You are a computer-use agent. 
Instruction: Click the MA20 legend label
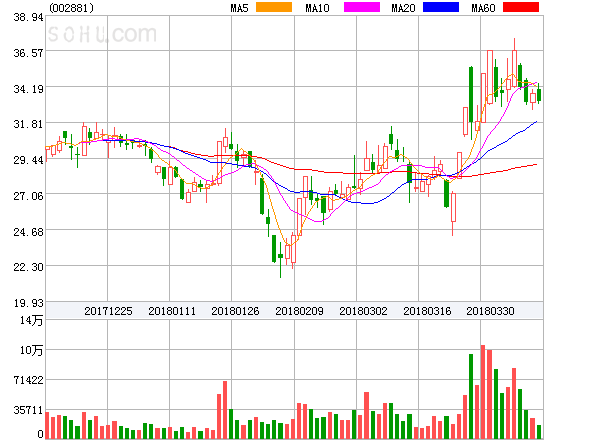403,8
